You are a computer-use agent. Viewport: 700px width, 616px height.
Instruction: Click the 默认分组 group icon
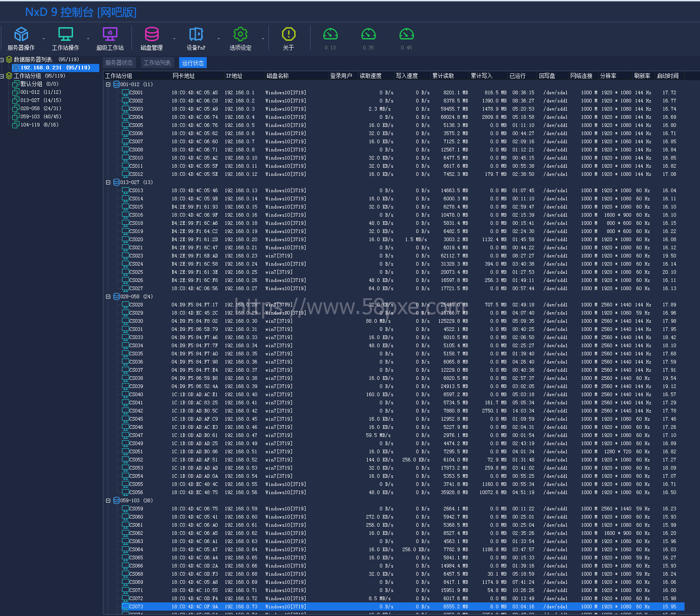point(15,84)
